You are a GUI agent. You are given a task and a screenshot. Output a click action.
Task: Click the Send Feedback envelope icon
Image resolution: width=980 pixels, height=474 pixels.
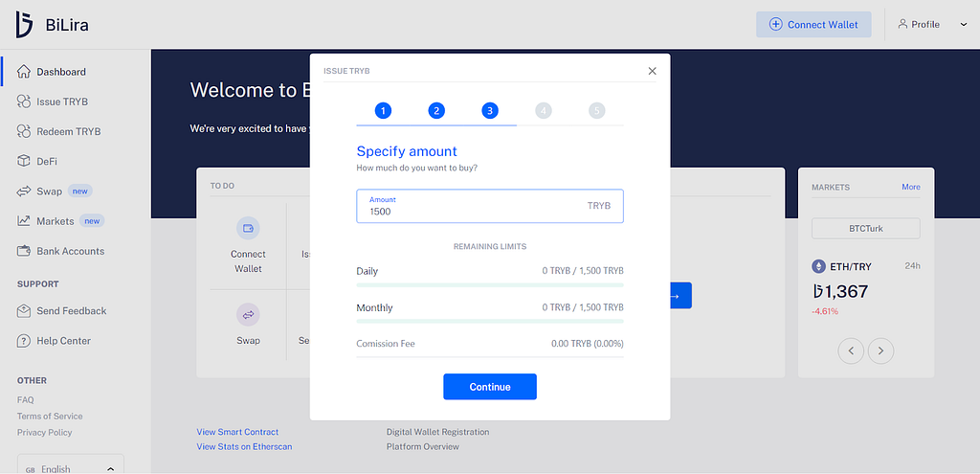24,311
